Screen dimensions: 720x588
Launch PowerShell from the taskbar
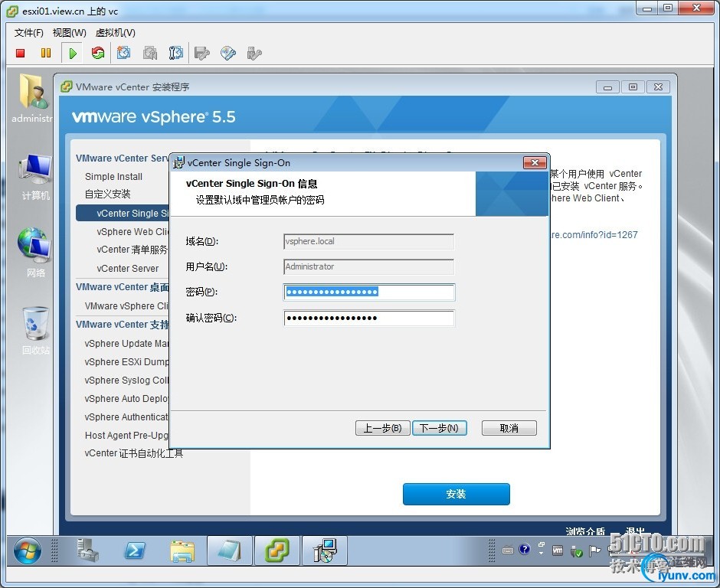click(135, 550)
